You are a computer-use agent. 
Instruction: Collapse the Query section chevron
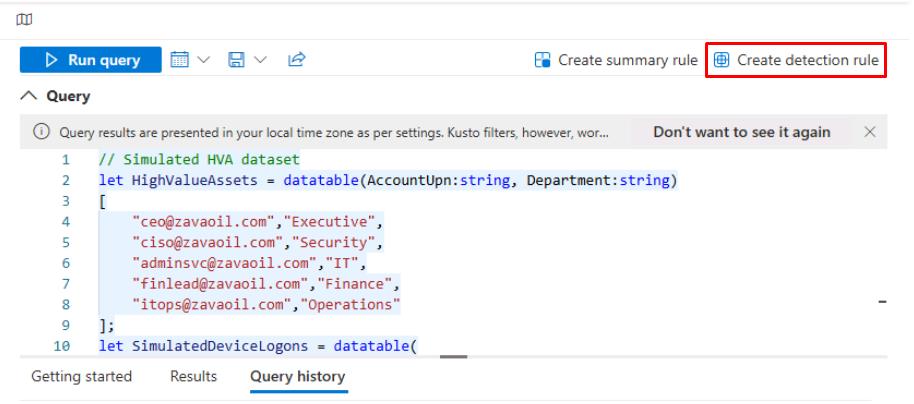(x=28, y=97)
